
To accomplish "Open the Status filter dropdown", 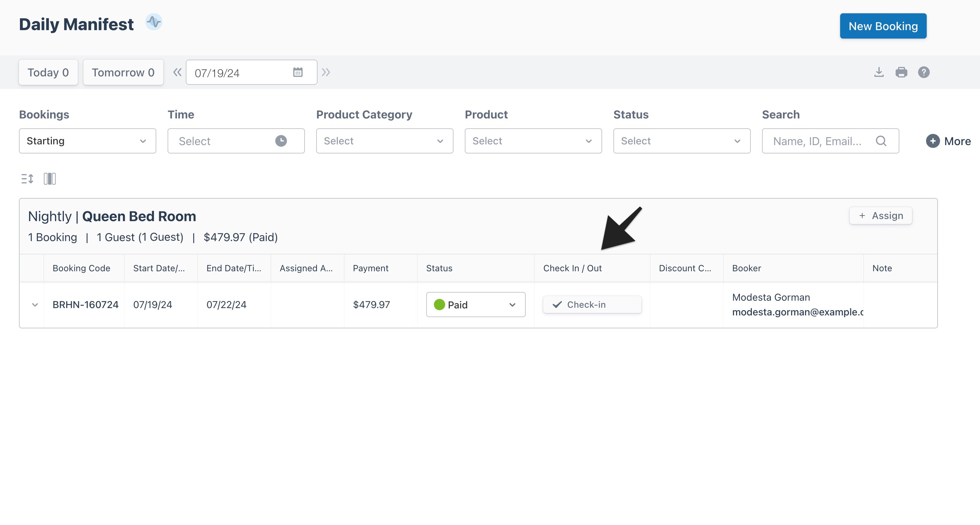I will (682, 141).
